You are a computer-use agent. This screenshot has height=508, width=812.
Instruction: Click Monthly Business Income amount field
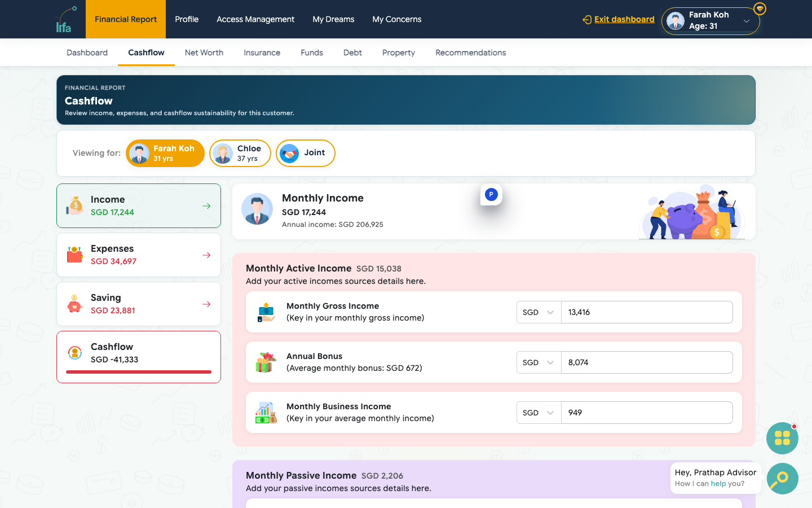[x=647, y=413]
